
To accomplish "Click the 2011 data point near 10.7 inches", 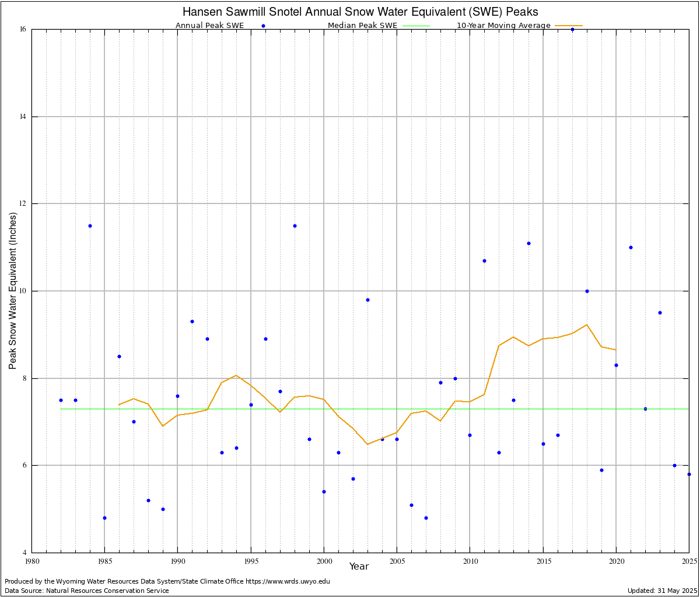I will 484,261.
